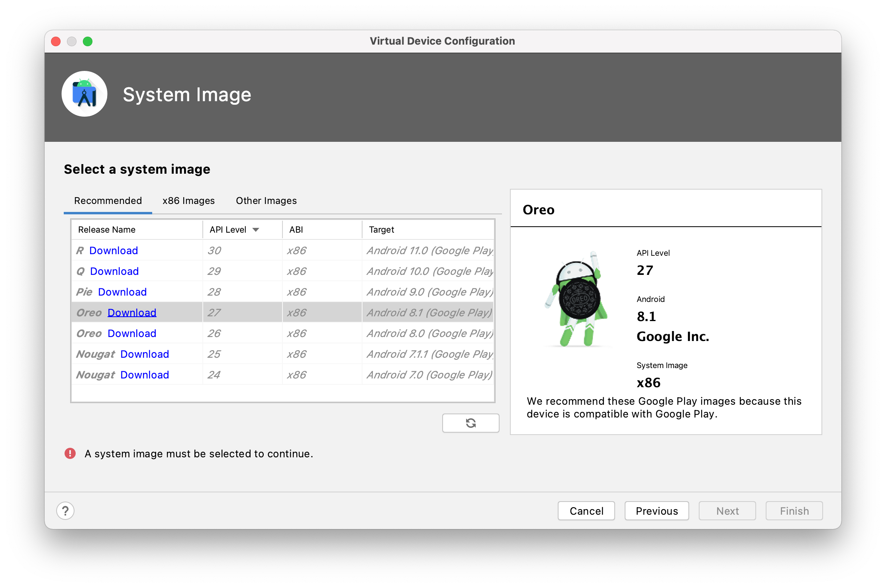The width and height of the screenshot is (886, 588).
Task: Click the green zoom window button
Action: click(88, 41)
